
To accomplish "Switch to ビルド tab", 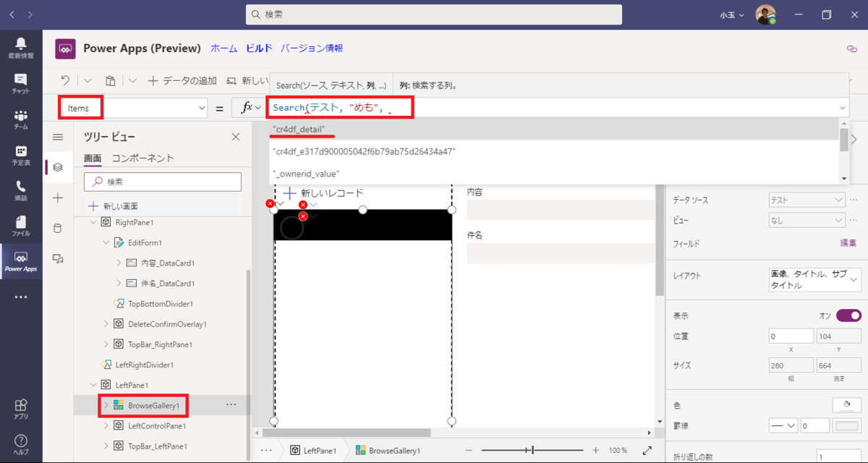I will point(259,48).
